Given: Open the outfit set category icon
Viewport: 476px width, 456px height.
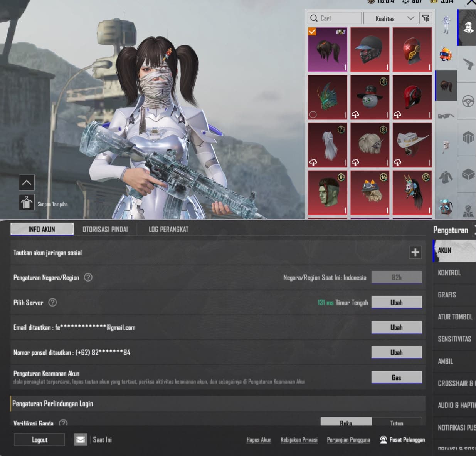Looking at the screenshot, I should [446, 25].
